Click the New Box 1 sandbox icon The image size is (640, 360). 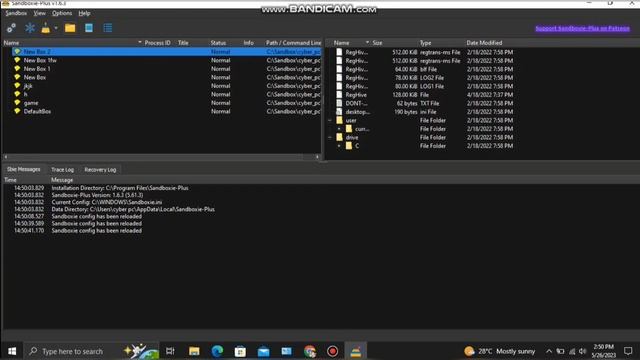click(x=17, y=69)
